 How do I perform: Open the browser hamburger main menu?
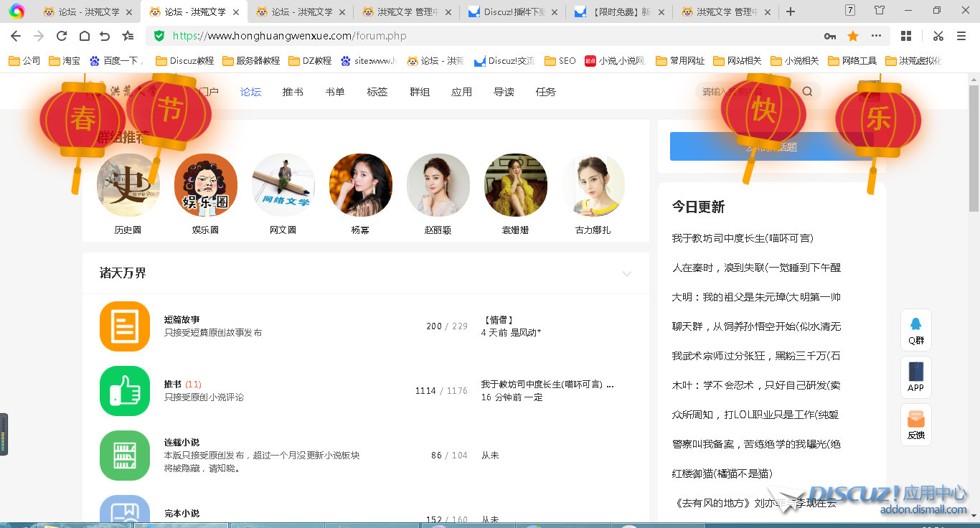[x=961, y=36]
